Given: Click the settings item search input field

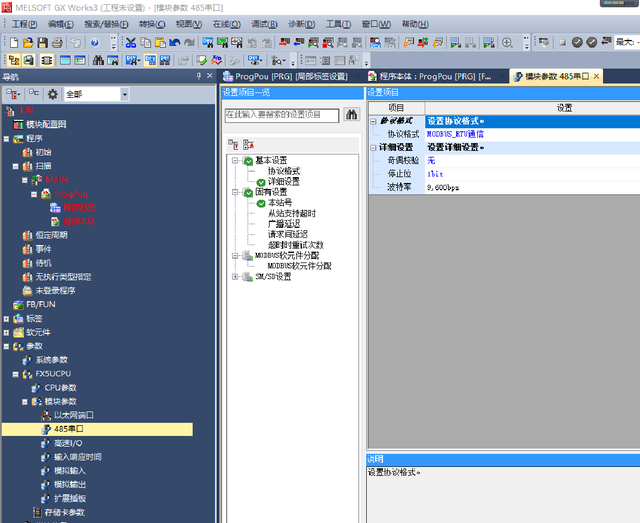Looking at the screenshot, I should [282, 115].
